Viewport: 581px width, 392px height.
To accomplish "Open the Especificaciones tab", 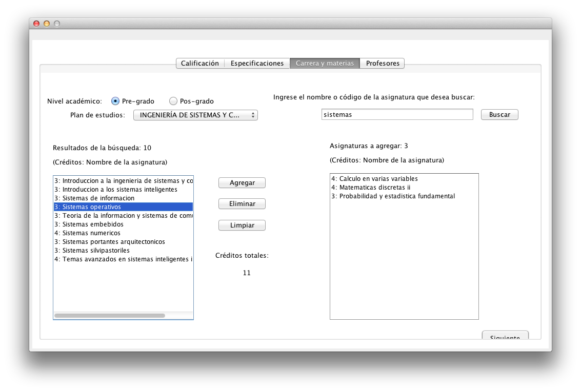I will click(x=257, y=64).
